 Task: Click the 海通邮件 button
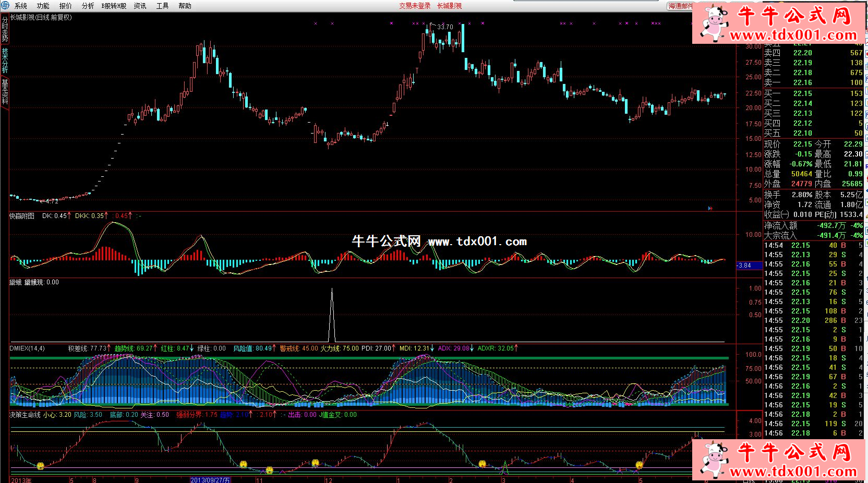[x=681, y=6]
